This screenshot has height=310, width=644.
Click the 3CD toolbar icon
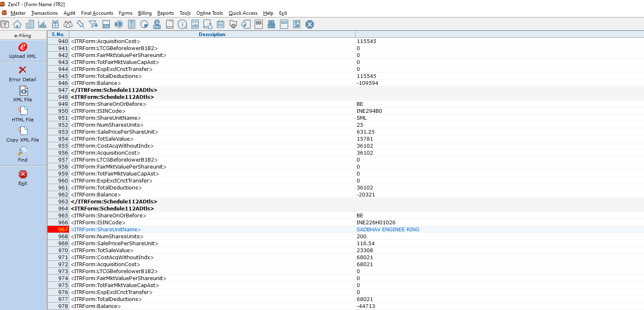[x=284, y=24]
